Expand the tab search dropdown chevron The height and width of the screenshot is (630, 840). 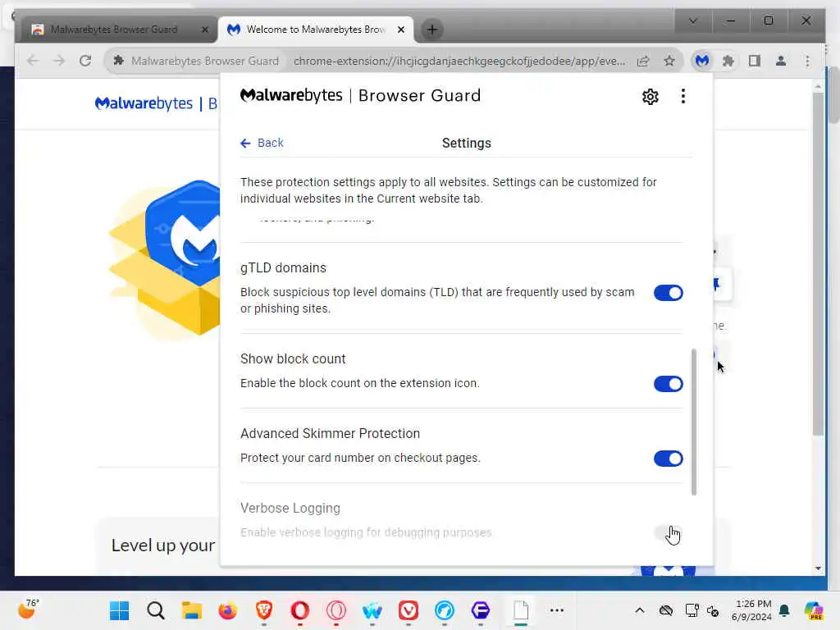click(x=692, y=21)
